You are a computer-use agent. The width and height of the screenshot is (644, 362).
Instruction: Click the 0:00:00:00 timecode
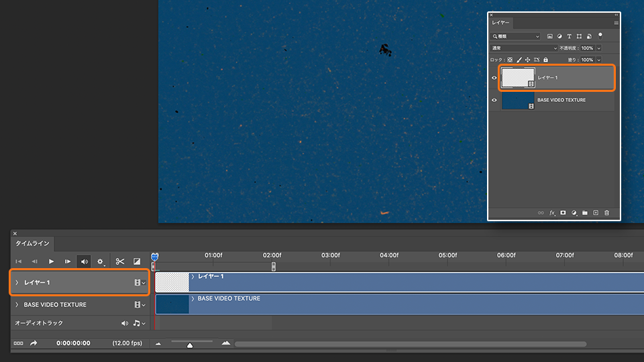(x=74, y=343)
